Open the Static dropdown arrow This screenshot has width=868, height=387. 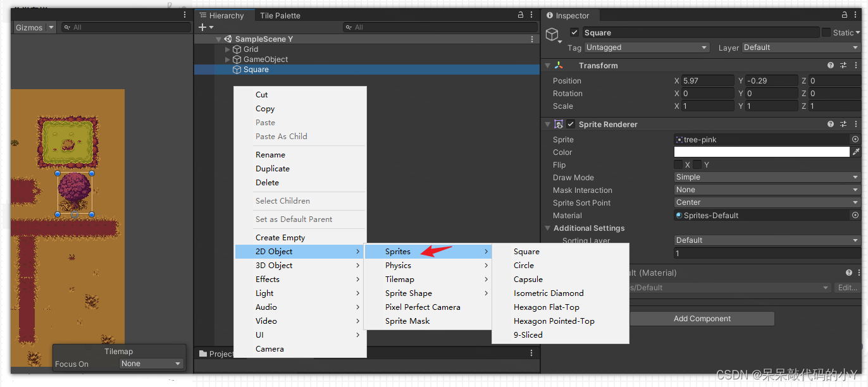(858, 33)
